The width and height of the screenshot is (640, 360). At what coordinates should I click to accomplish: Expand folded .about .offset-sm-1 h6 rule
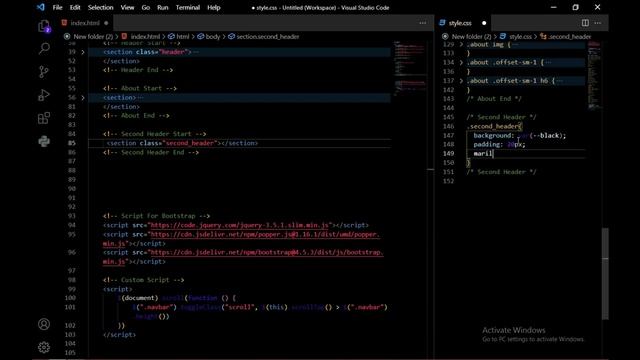point(461,81)
